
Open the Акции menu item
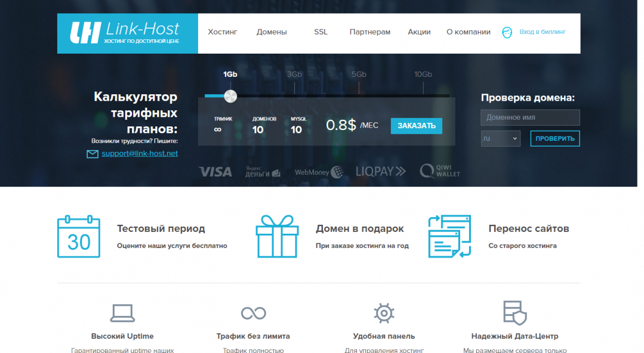click(x=419, y=32)
